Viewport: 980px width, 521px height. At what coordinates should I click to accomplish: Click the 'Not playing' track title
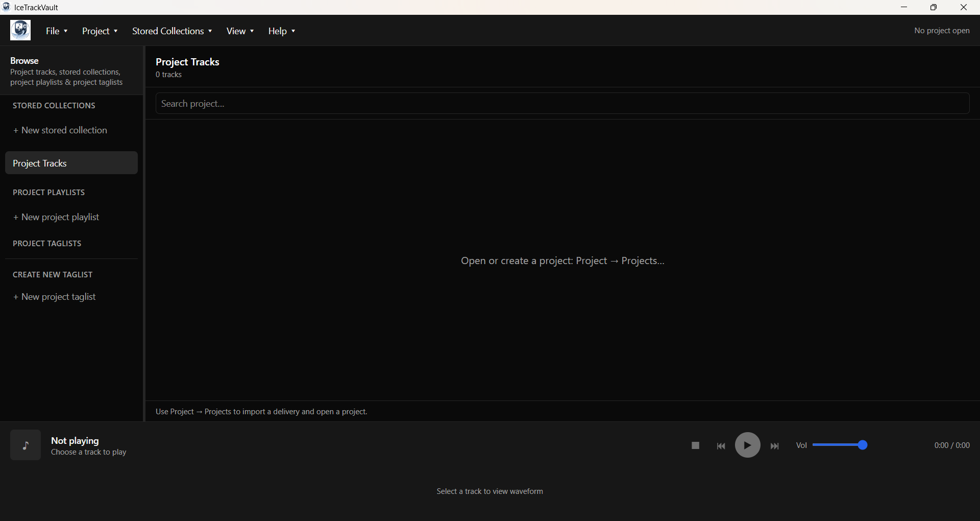(x=75, y=440)
